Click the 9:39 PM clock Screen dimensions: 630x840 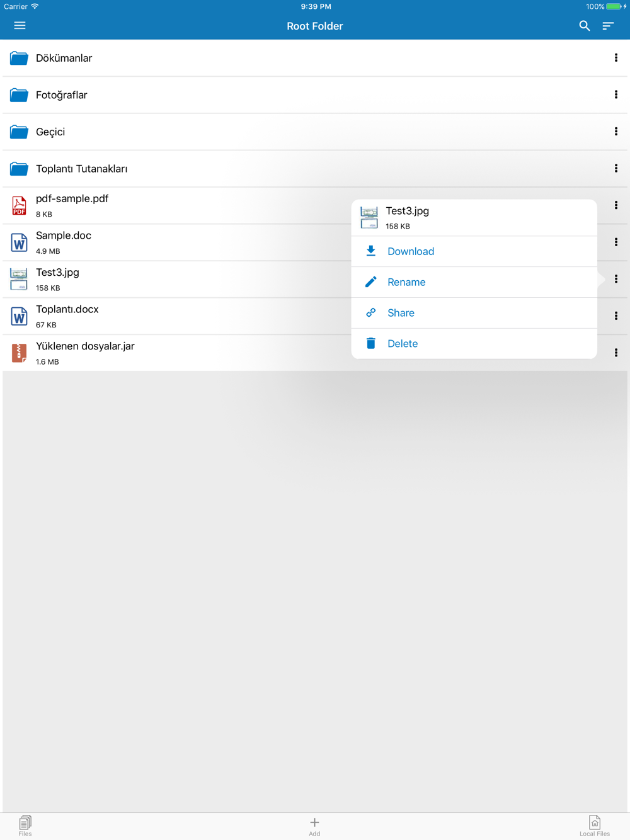pyautogui.click(x=316, y=6)
